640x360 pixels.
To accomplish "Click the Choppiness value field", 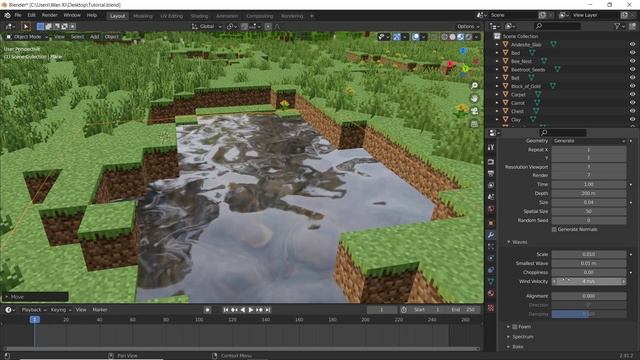I will click(589, 272).
